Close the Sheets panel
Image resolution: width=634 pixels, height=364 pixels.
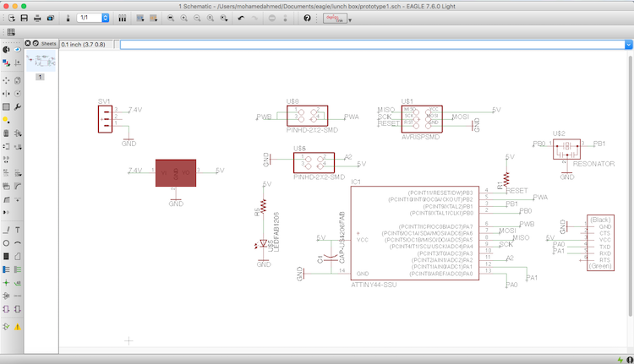click(28, 43)
